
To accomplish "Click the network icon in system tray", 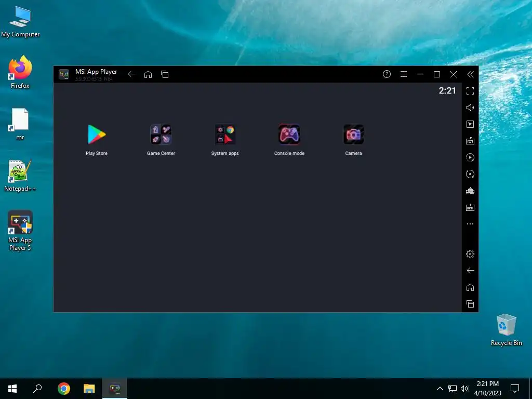I will point(453,389).
